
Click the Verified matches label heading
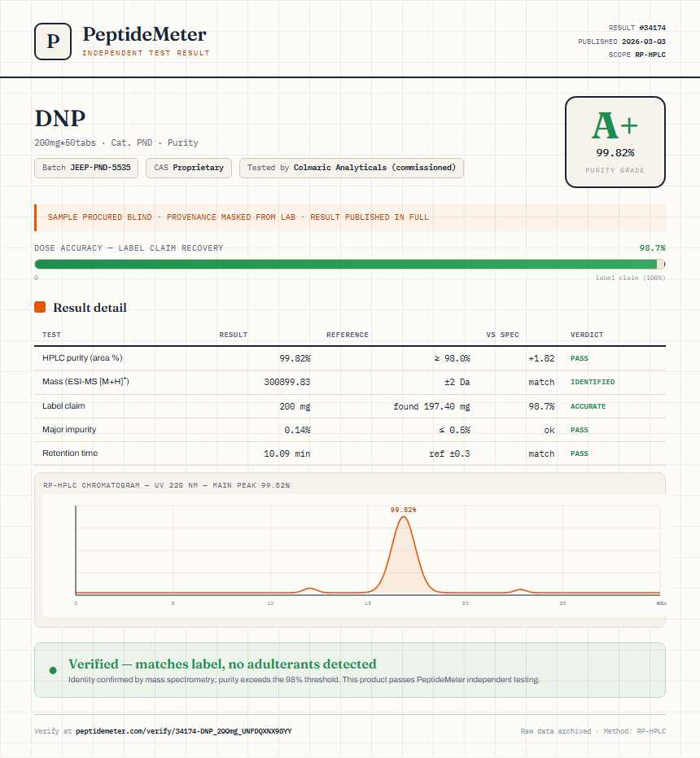click(222, 664)
